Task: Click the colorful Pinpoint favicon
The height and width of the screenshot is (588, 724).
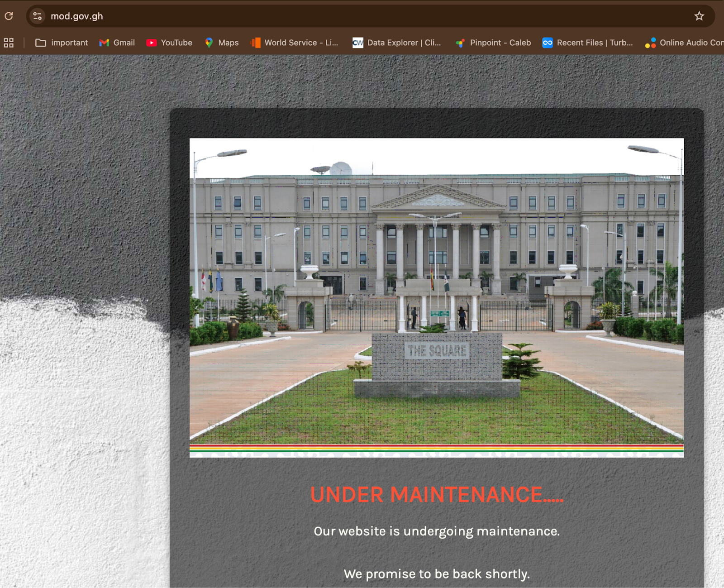Action: (x=460, y=43)
